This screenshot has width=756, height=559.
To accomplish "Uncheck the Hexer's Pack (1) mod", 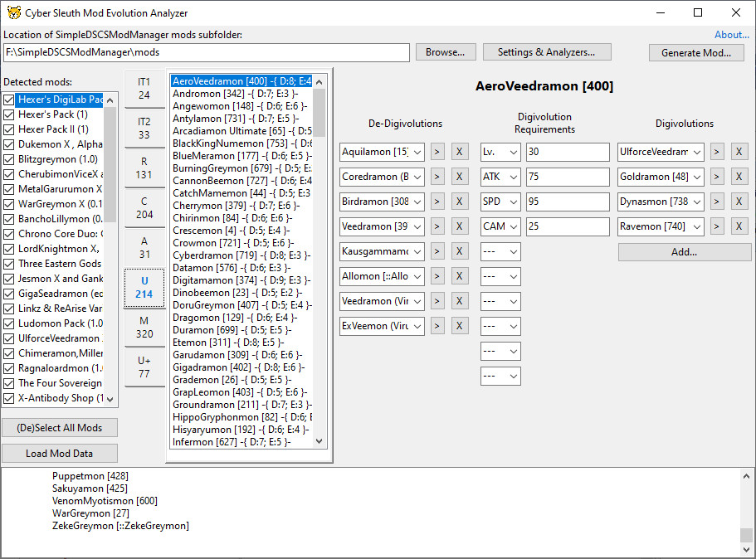I will point(8,115).
